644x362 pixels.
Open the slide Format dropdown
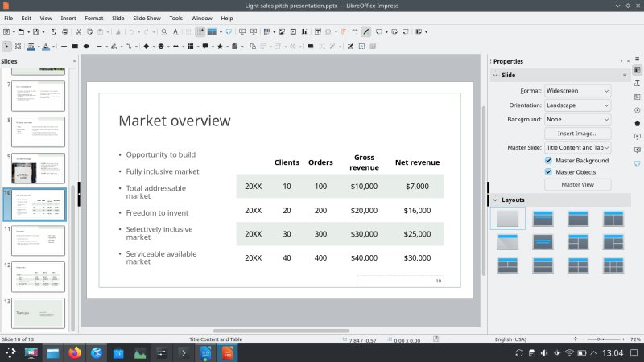[577, 91]
